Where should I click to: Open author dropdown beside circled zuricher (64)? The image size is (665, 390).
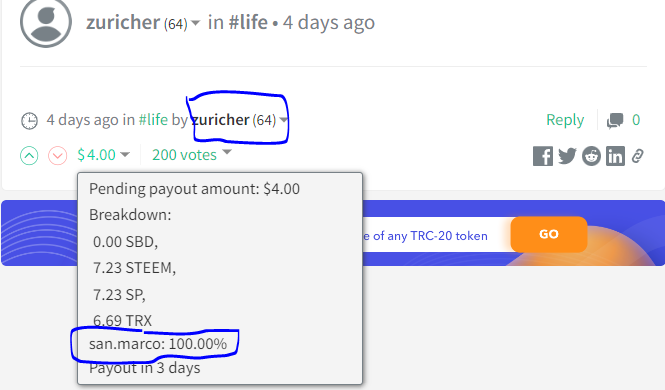pos(284,120)
